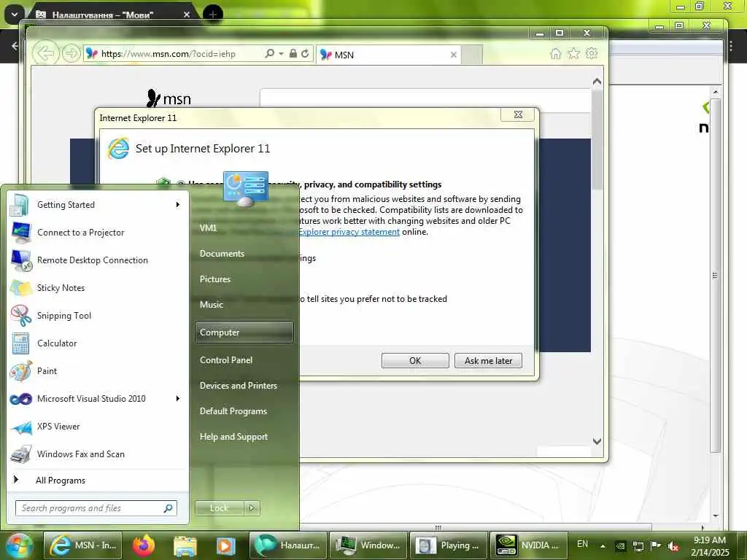Open Getting Started from Start menu
Viewport: 747px width, 560px height.
pos(98,205)
